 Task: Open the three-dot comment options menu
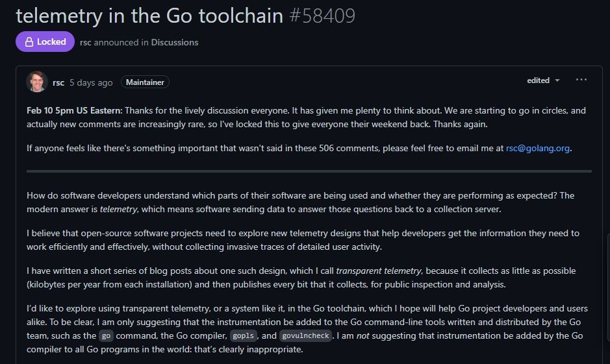coord(581,80)
